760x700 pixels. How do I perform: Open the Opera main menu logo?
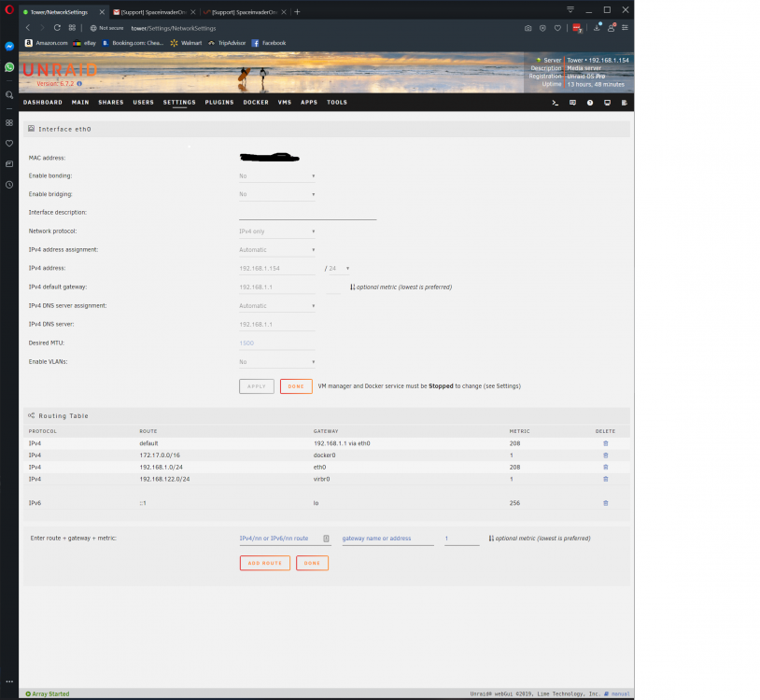(9, 9)
